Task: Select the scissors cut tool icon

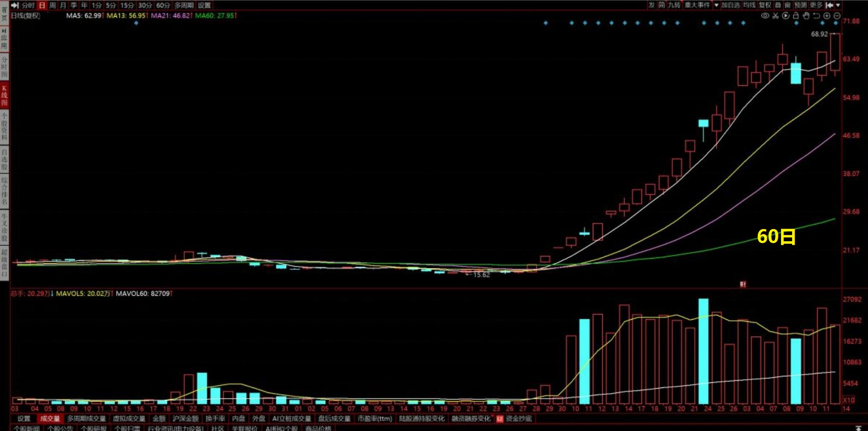Action: [x=775, y=16]
